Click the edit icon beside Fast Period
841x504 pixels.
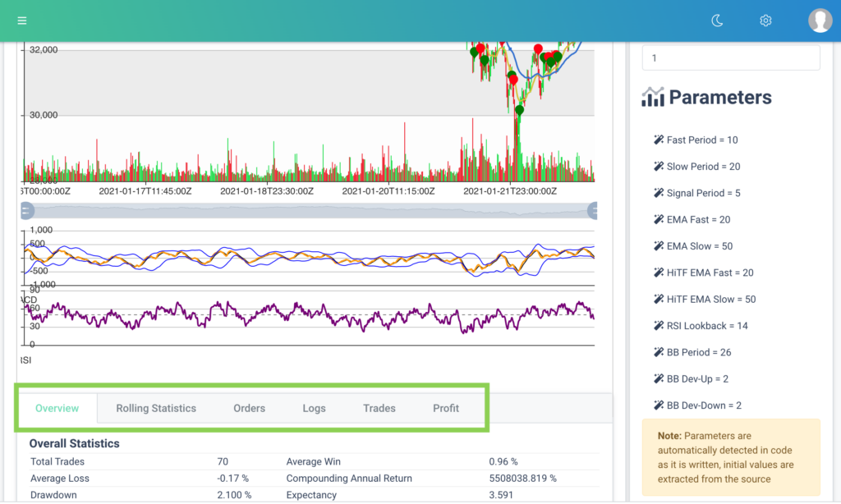tap(659, 140)
